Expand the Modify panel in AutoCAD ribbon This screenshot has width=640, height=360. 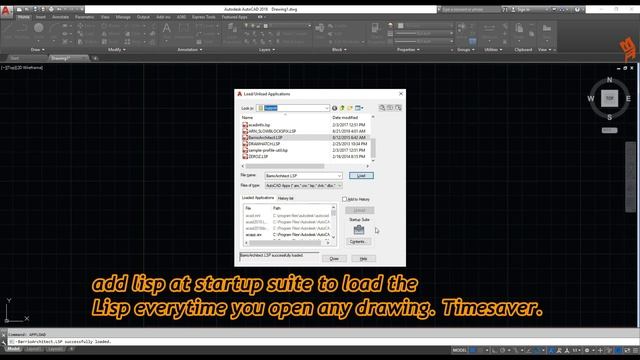[x=116, y=50]
